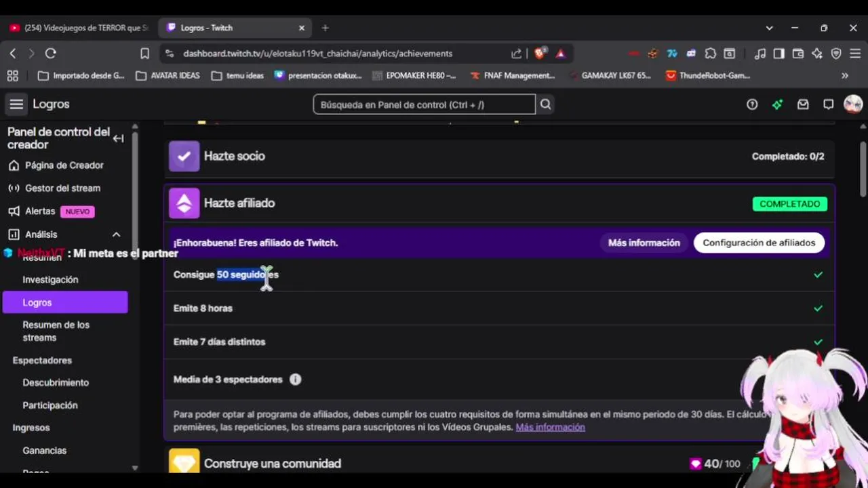Open Descubrimiento under Espectadores
The image size is (868, 488).
(56, 382)
